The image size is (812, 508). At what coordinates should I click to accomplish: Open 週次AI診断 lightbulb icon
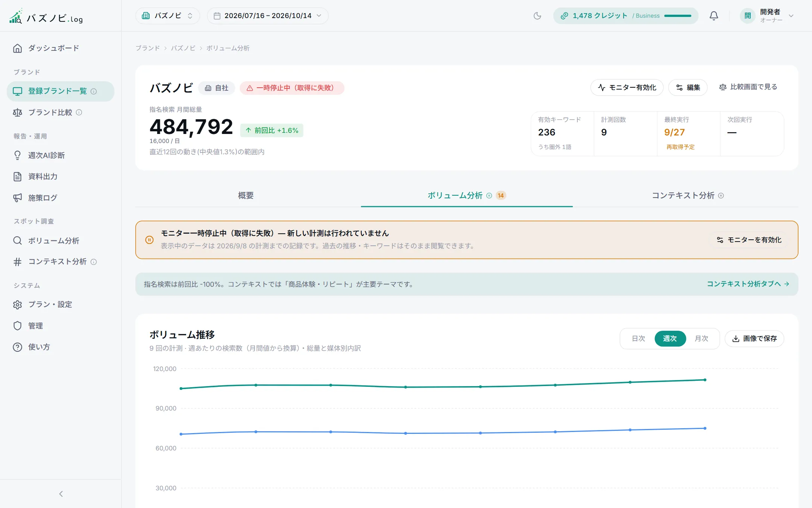pyautogui.click(x=17, y=155)
